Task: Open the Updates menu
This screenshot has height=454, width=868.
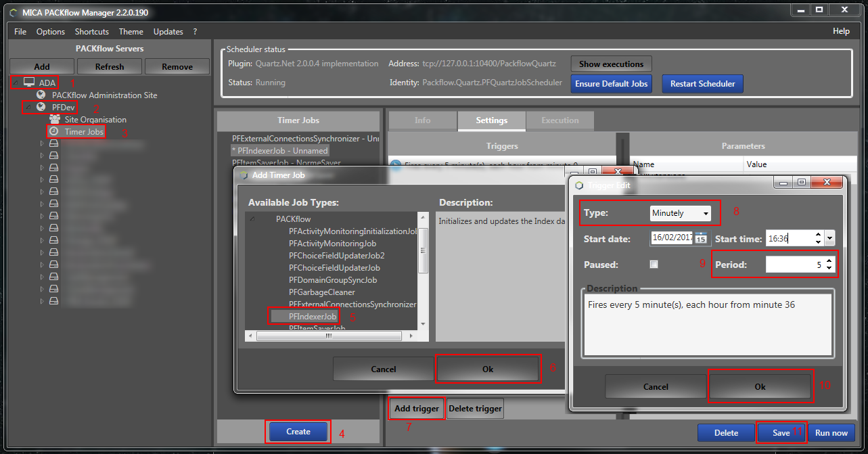Action: click(168, 32)
